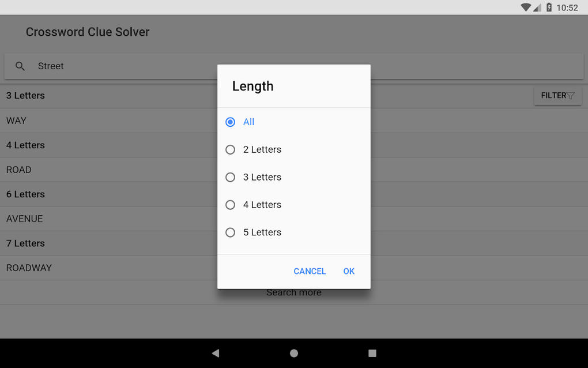The width and height of the screenshot is (588, 368).
Task: Tap the search magnifier icon
Action: tap(20, 66)
